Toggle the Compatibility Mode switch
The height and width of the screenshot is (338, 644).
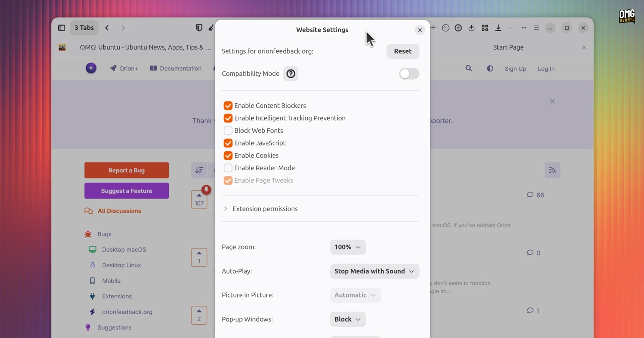pos(409,74)
